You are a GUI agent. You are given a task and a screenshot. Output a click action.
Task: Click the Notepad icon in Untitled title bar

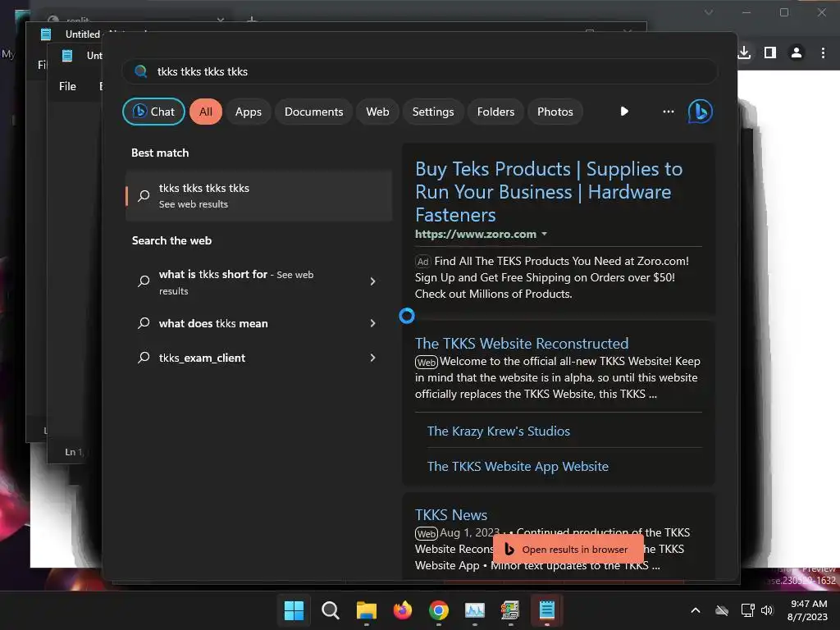point(46,34)
